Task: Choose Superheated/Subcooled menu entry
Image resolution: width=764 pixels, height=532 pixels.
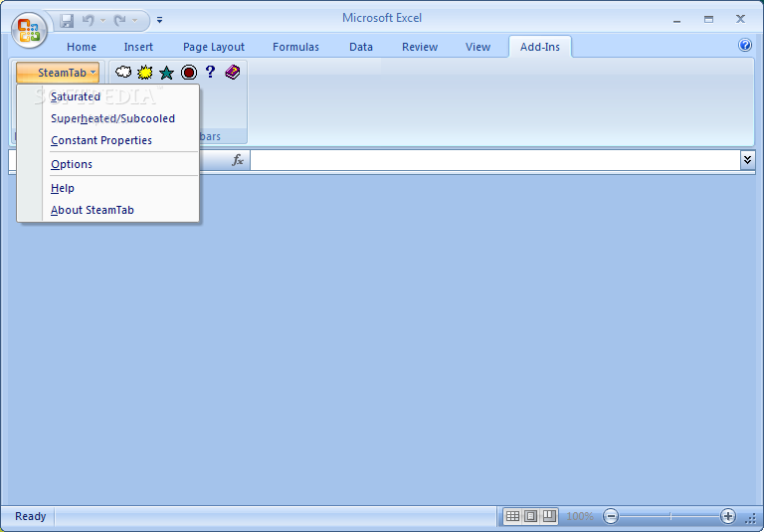Action: pyautogui.click(x=108, y=118)
